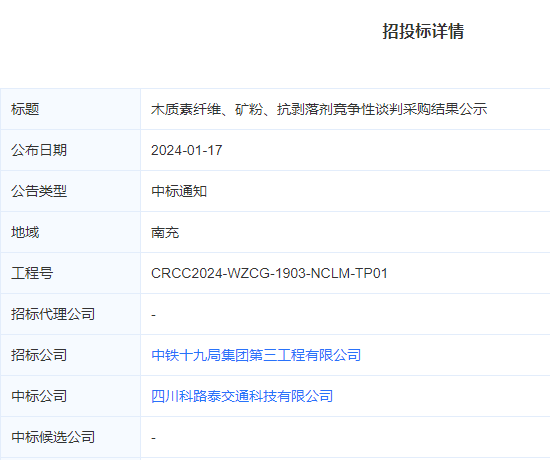Click the 标题 row label
Viewport: 550px width, 460px height.
pos(25,109)
